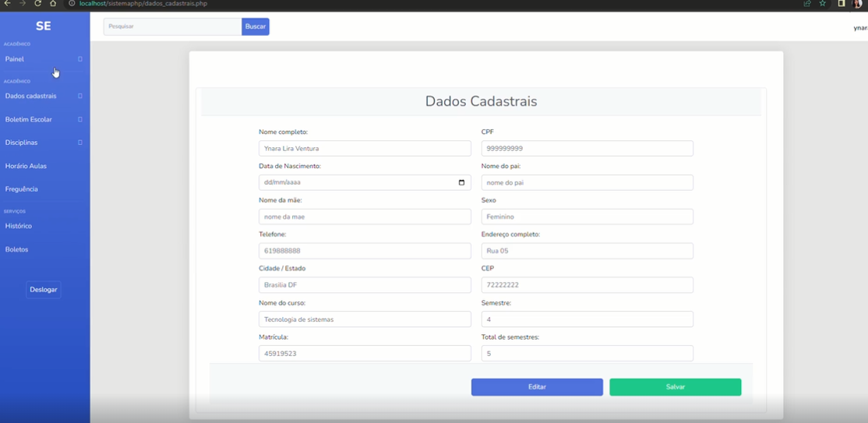Go to Boletos in the sidebar
This screenshot has width=868, height=423.
tap(16, 249)
